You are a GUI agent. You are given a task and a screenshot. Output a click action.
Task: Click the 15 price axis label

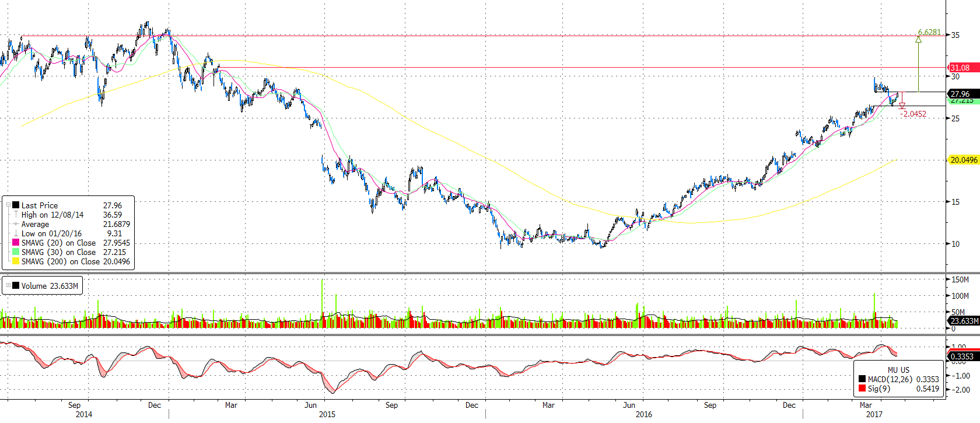(956, 202)
